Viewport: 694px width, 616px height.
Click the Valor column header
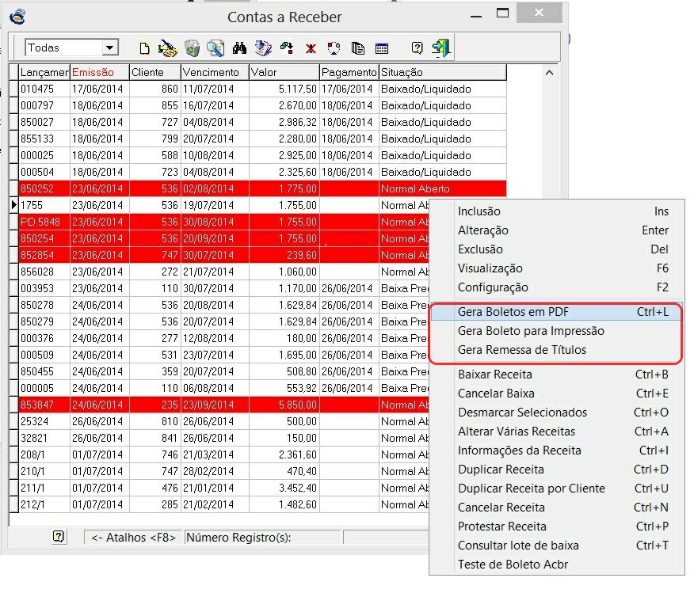(284, 72)
